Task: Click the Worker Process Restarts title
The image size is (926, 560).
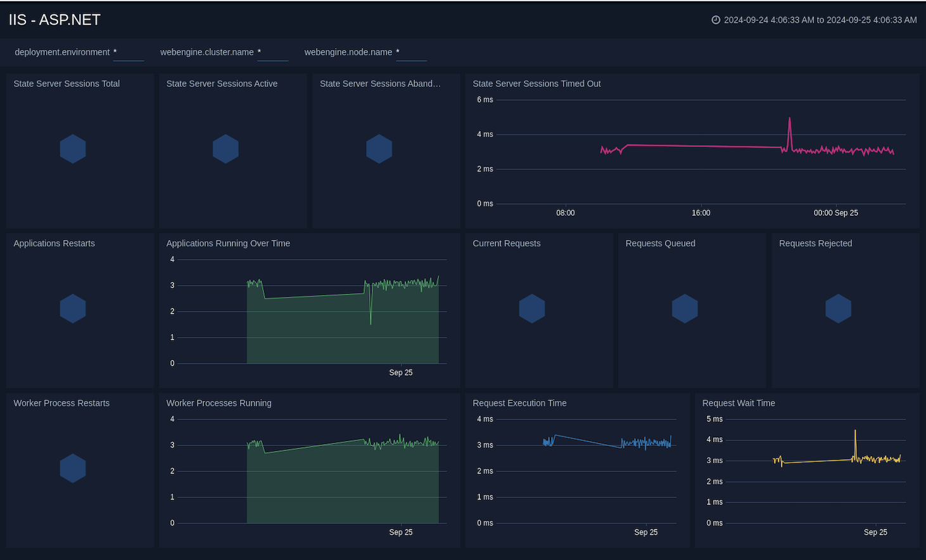Action: pos(61,403)
